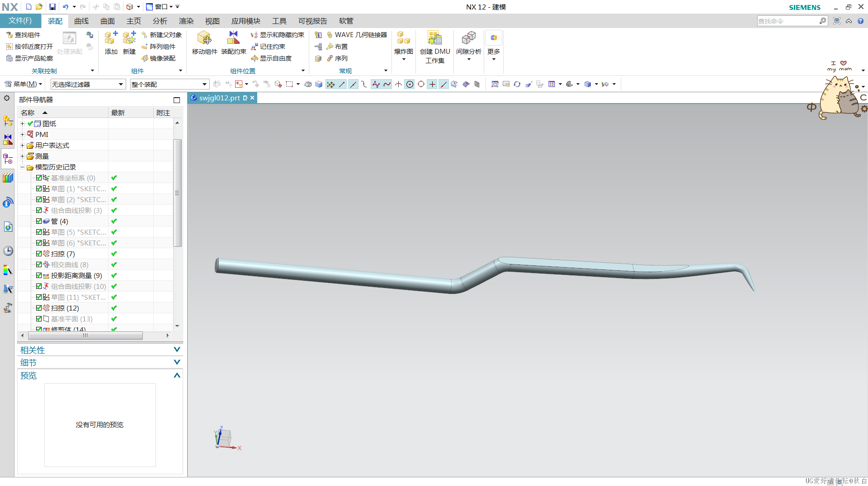Click the Find Component icon
The image size is (868, 486).
pyautogui.click(x=9, y=35)
